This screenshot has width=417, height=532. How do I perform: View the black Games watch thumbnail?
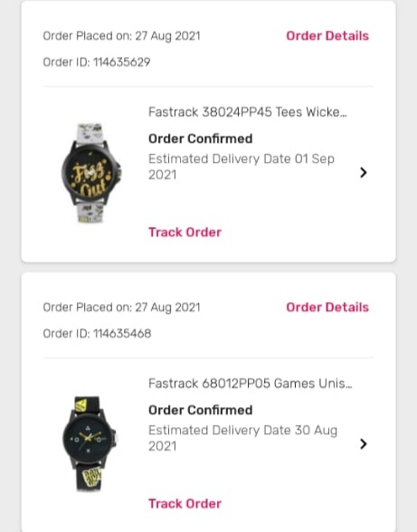point(90,443)
